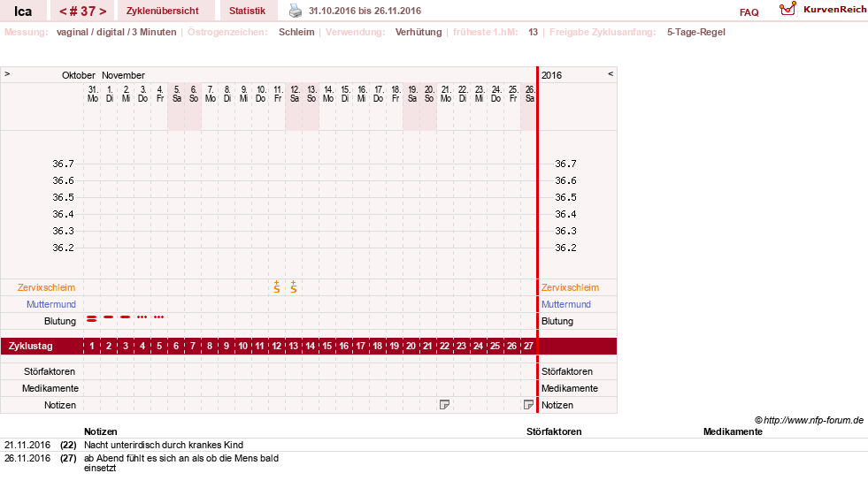This screenshot has height=496, width=868.
Task: Click the 5-Tage-Regel setting value
Action: pos(695,32)
